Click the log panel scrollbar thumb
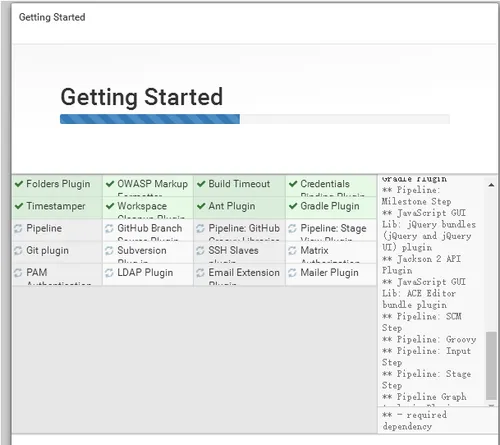Image resolution: width=500 pixels, height=445 pixels. [491, 365]
